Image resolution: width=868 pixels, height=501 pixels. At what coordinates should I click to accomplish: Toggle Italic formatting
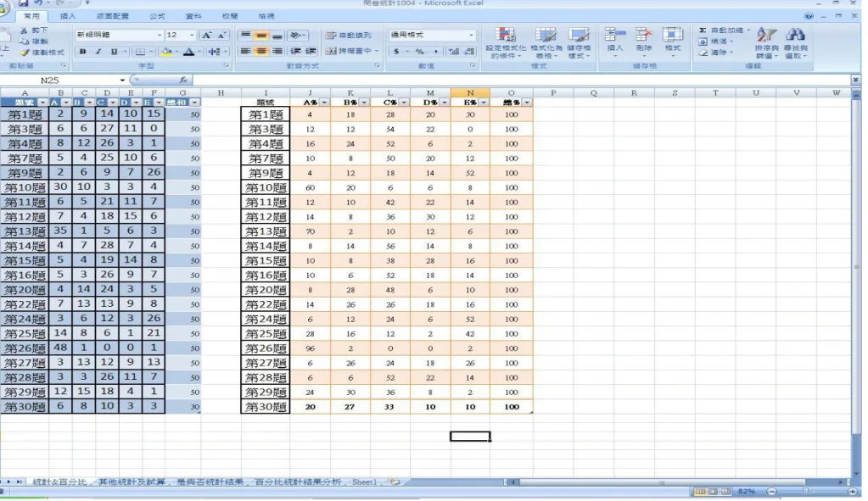98,52
